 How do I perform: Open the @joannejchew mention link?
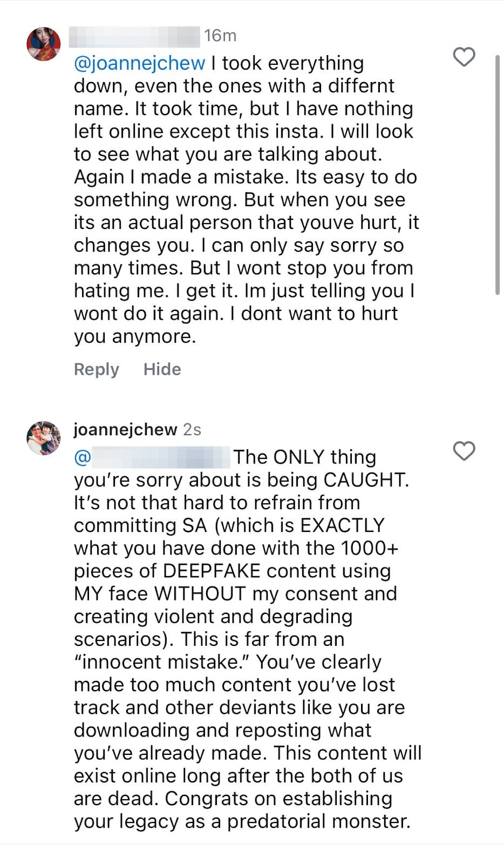tap(138, 63)
